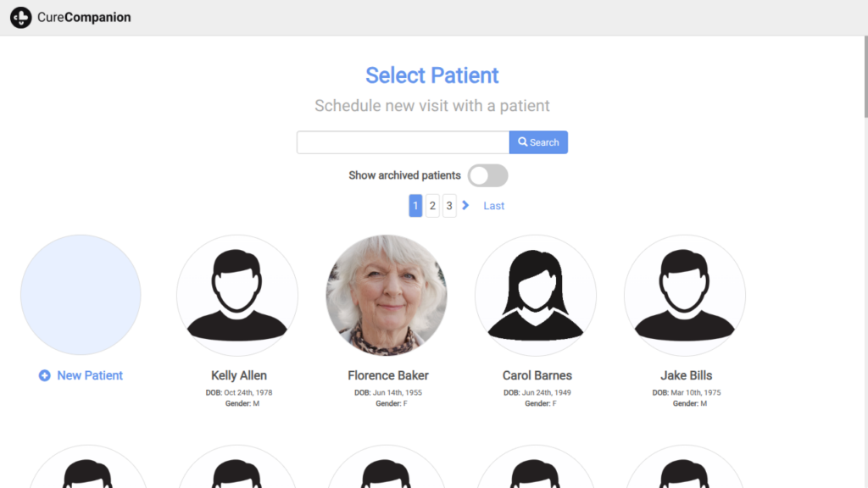Image resolution: width=868 pixels, height=488 pixels.
Task: Select Kelly Allen's avatar icon
Action: click(x=237, y=295)
